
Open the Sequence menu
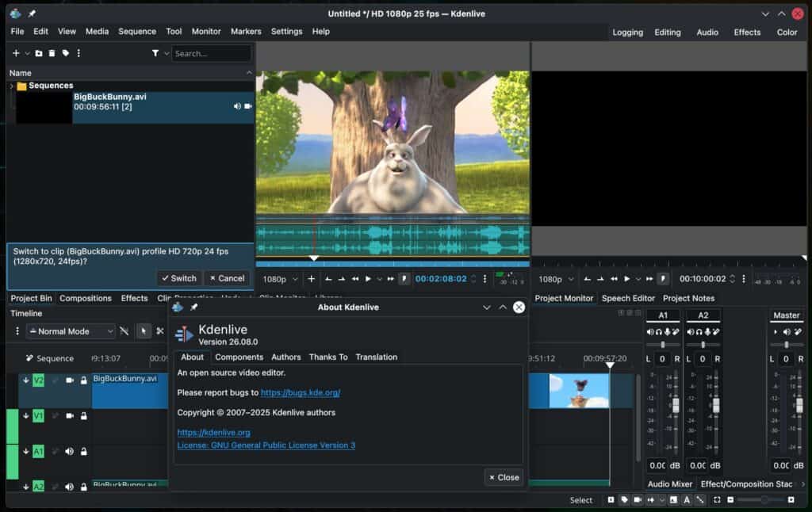click(x=137, y=32)
